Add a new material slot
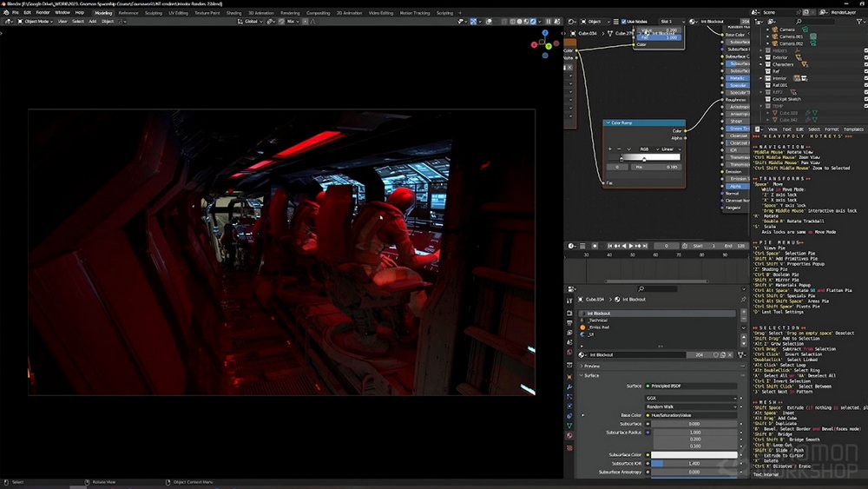This screenshot has height=489, width=868. 744,313
